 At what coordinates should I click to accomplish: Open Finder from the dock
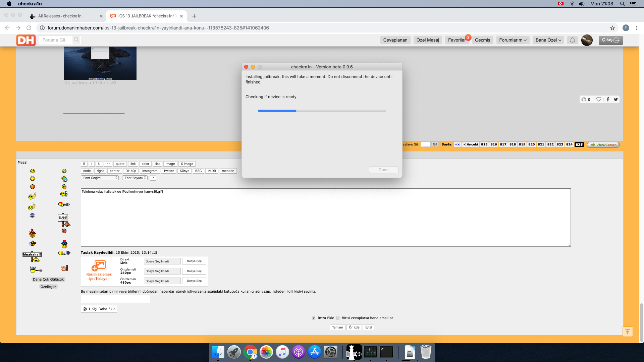[x=218, y=352]
